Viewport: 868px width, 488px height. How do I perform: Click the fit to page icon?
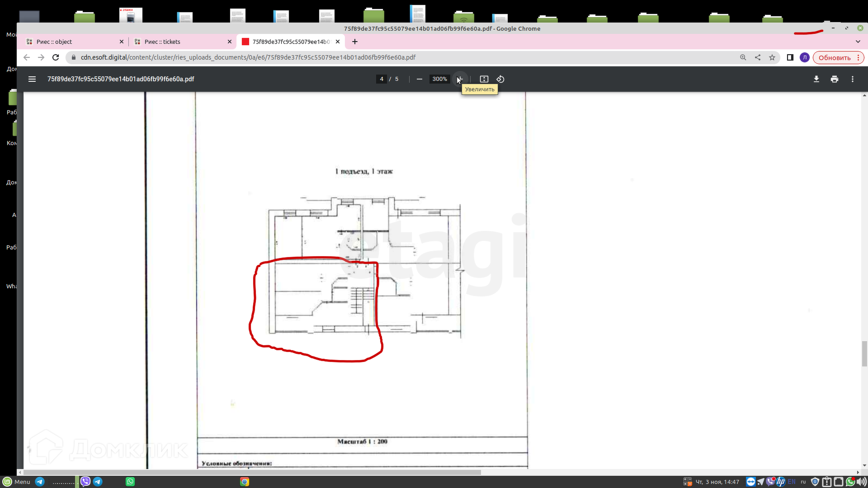click(x=484, y=79)
